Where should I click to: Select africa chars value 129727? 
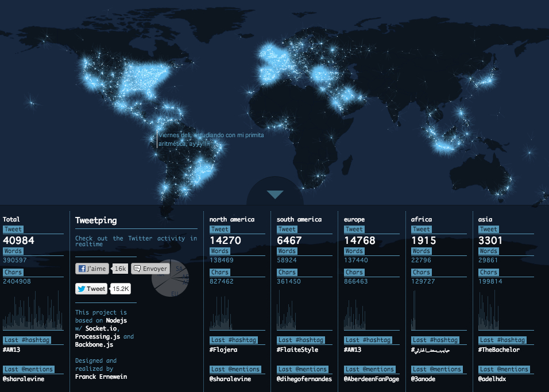pos(423,281)
